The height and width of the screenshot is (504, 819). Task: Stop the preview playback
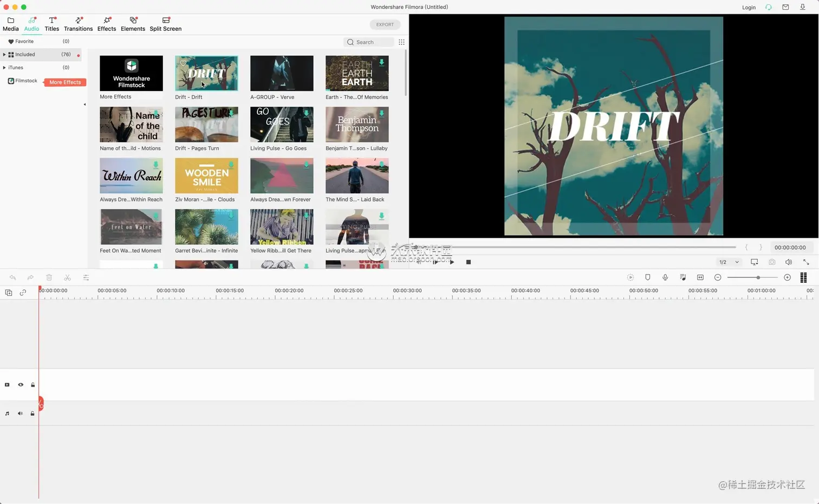(x=469, y=262)
